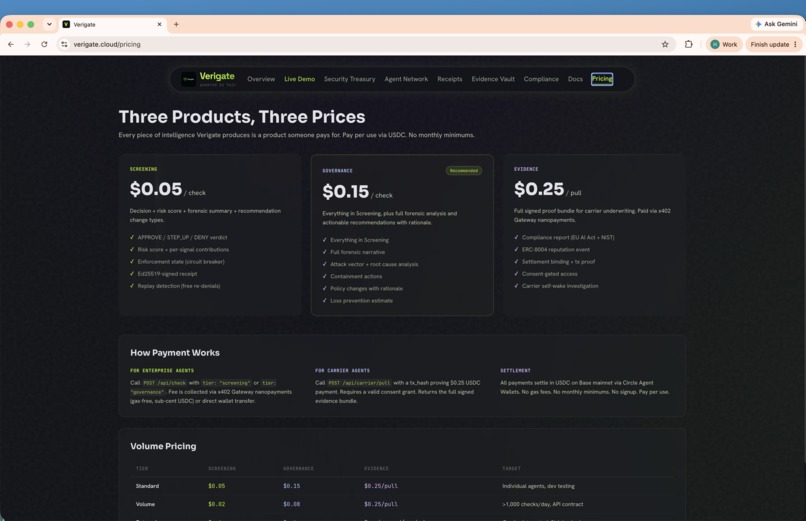The width and height of the screenshot is (806, 521).
Task: Click the $0.25 Evidence price
Action: 539,189
